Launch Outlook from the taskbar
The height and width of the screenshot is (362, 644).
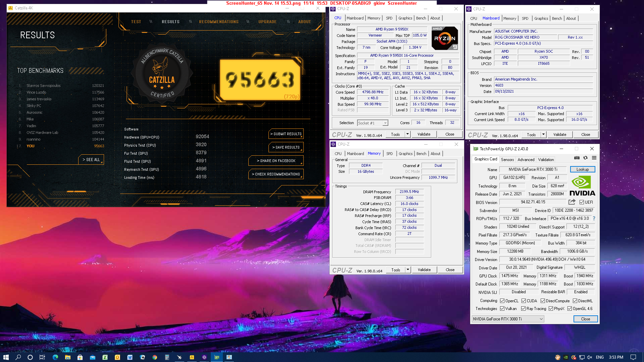(x=117, y=357)
